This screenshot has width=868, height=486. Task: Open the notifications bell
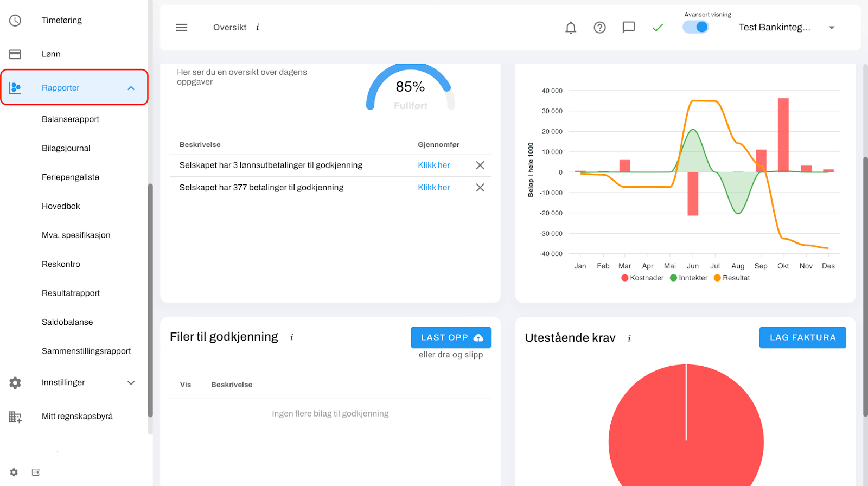(x=571, y=28)
